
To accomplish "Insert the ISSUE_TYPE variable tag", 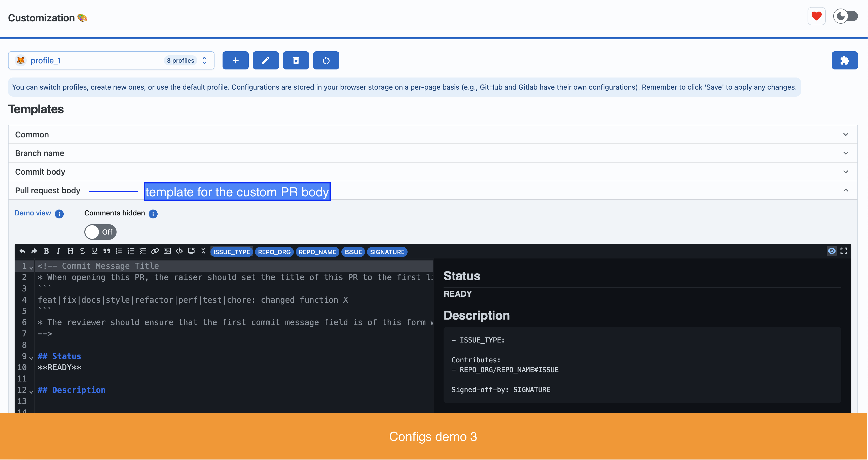I will coord(232,252).
